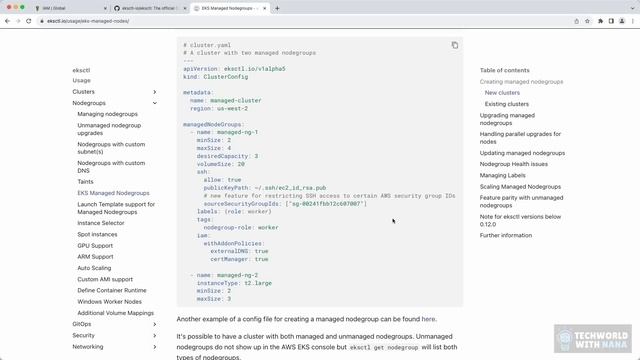
Task: Jump to Further information section
Action: (x=506, y=236)
